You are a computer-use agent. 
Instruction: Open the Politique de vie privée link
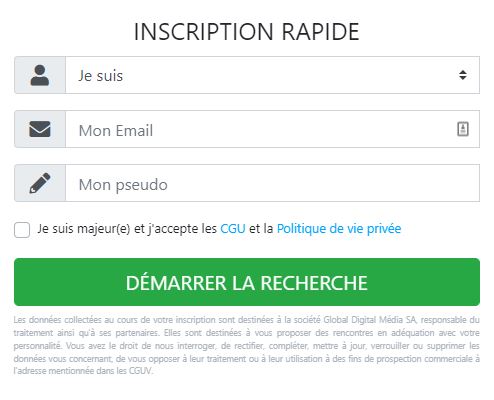[x=339, y=229]
